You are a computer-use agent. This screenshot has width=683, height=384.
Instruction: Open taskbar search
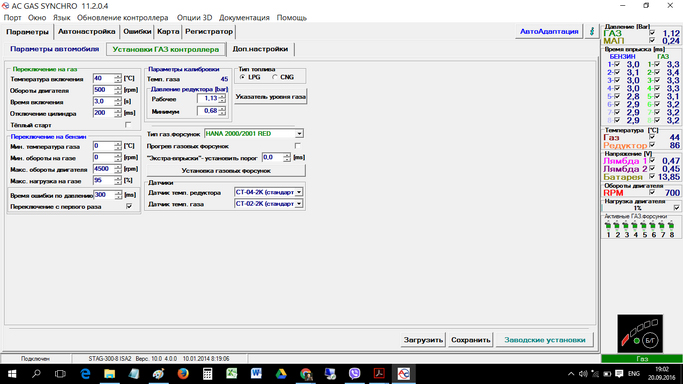pos(36,374)
